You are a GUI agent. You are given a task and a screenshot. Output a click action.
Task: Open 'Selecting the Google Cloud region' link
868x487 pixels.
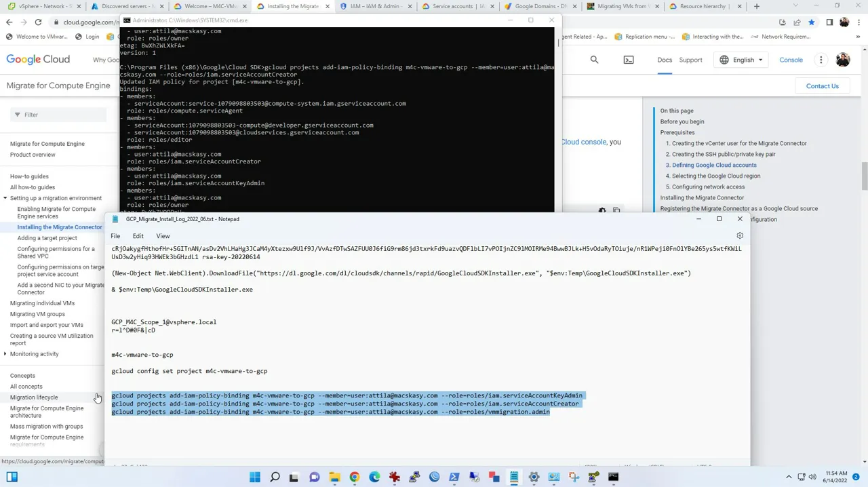coord(716,176)
